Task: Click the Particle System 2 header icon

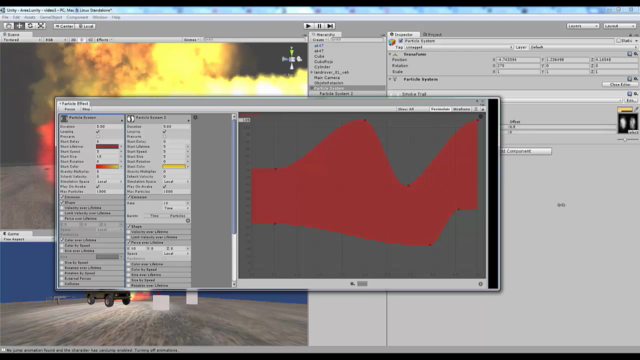Action: coord(131,118)
